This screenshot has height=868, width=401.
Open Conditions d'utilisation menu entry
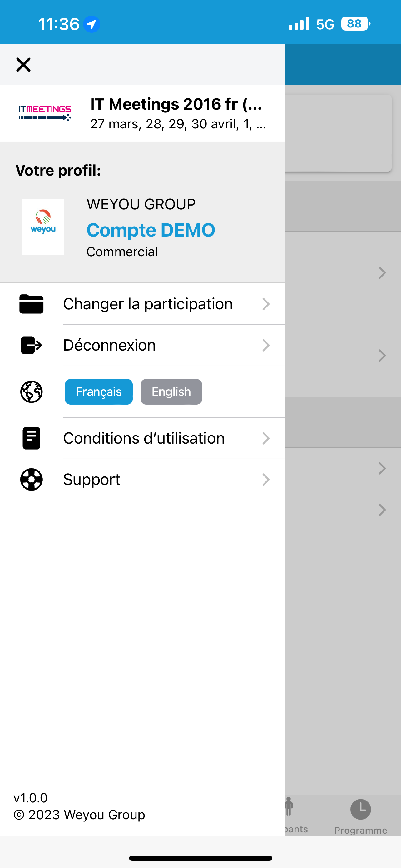click(144, 438)
